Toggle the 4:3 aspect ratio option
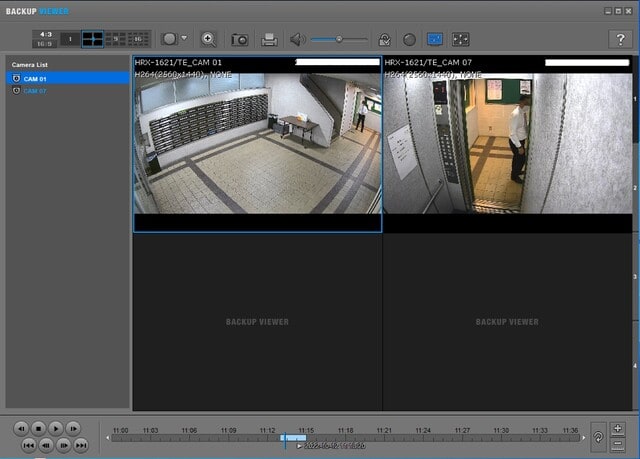Viewport: 640px width, 459px height. click(x=46, y=34)
